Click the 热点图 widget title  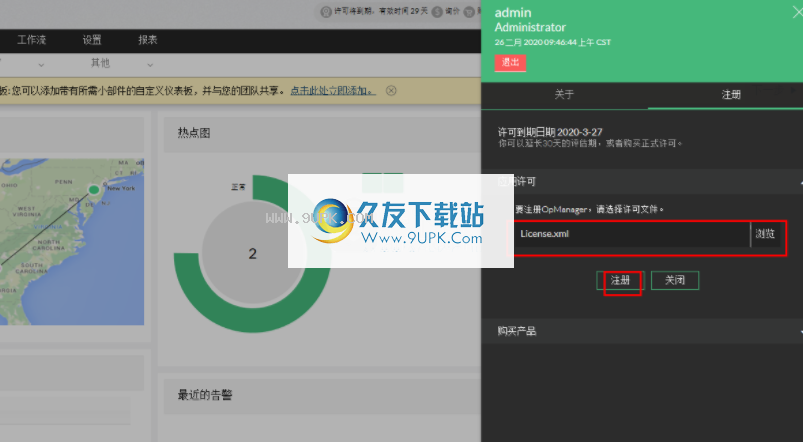(x=194, y=133)
